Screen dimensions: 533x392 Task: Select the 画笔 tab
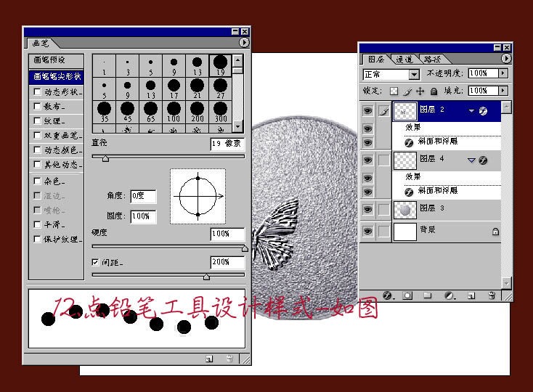click(41, 43)
